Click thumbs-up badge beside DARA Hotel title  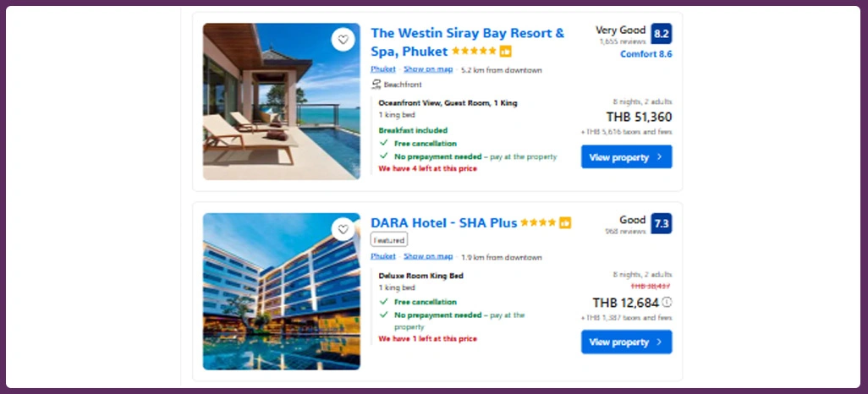(565, 223)
